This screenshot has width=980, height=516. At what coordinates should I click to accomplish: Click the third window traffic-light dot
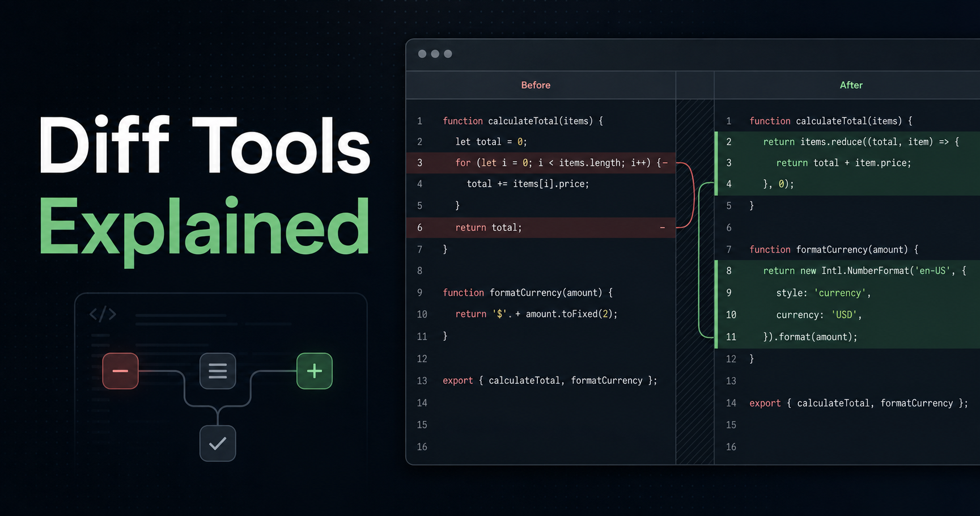[448, 54]
